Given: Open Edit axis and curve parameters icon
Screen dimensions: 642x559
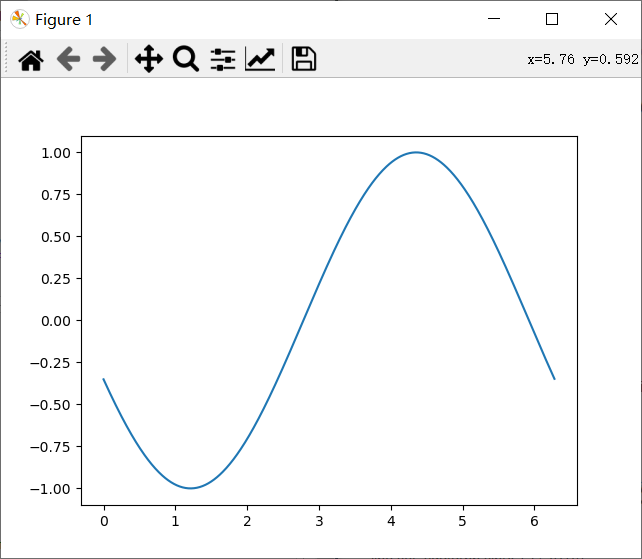Looking at the screenshot, I should 260,59.
